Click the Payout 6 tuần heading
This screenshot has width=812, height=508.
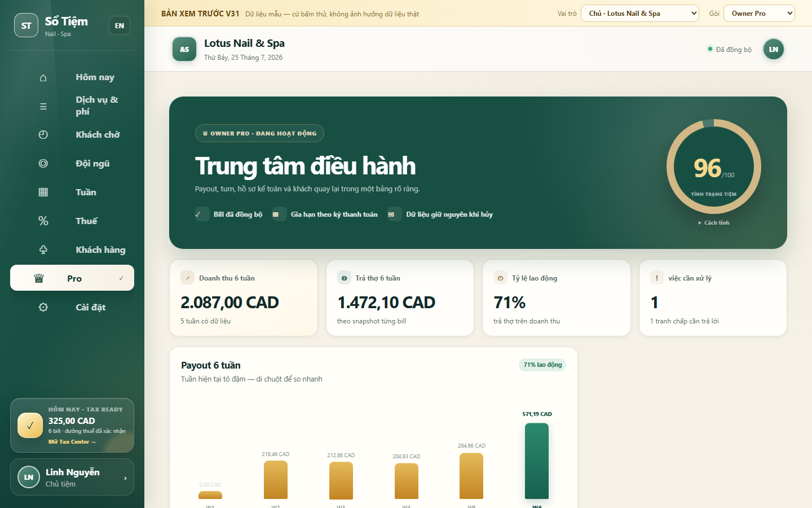tap(211, 365)
